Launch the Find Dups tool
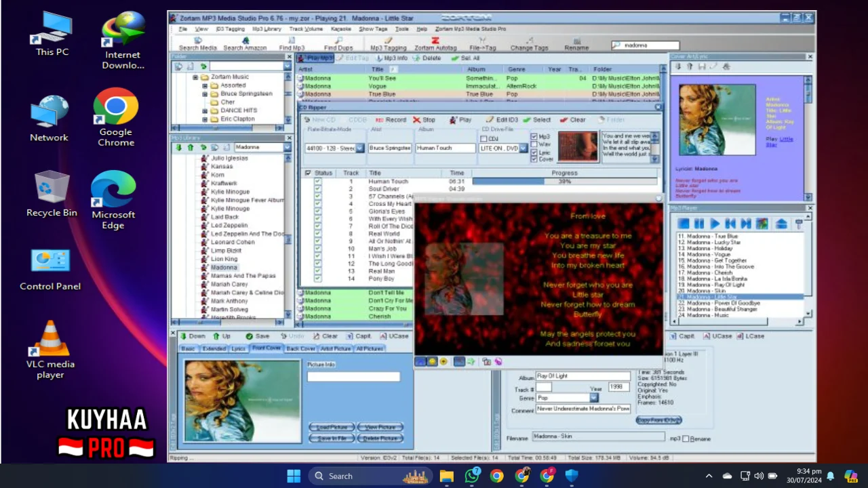This screenshot has height=488, width=868. tap(338, 44)
